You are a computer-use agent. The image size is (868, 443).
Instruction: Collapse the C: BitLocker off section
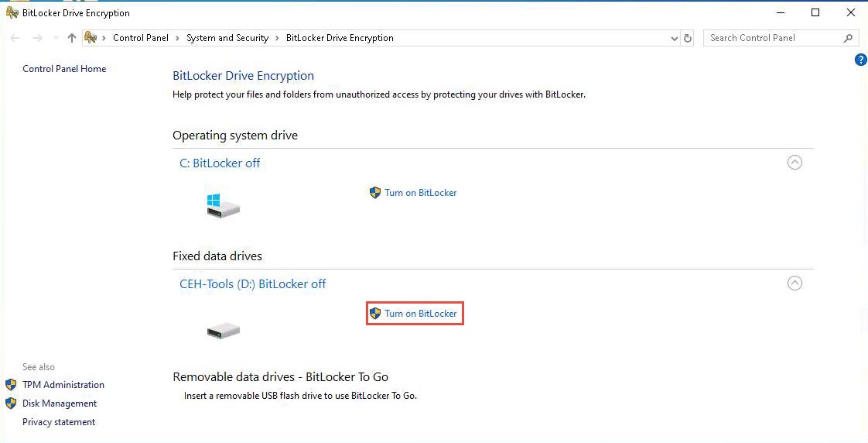point(795,163)
